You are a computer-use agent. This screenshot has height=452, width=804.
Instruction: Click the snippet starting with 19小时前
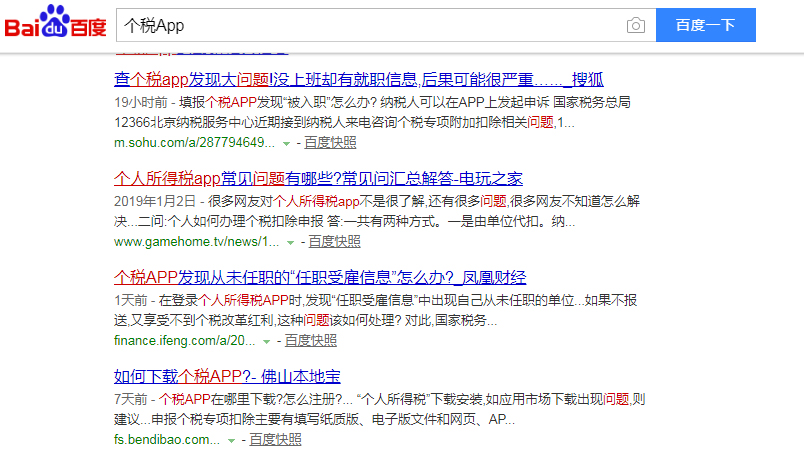click(x=372, y=112)
